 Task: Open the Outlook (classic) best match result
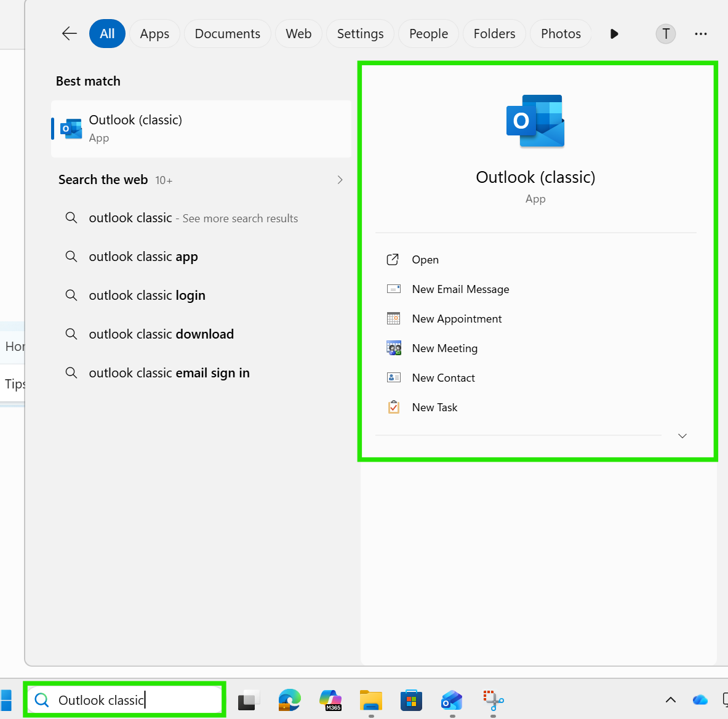click(201, 129)
